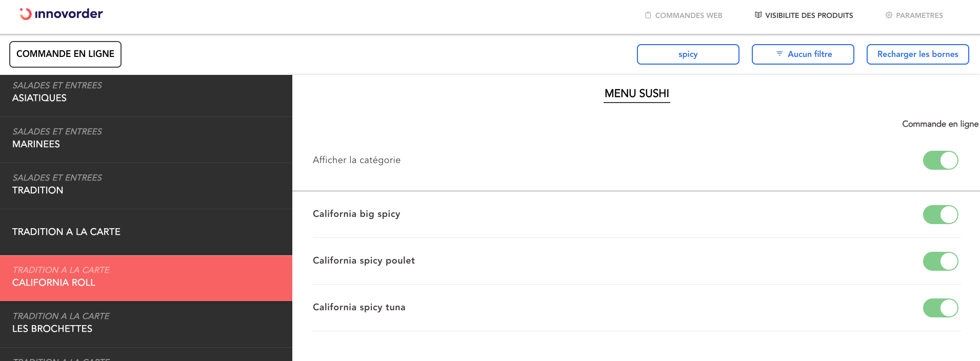
Task: Click the Innovorder logo
Action: click(61, 14)
